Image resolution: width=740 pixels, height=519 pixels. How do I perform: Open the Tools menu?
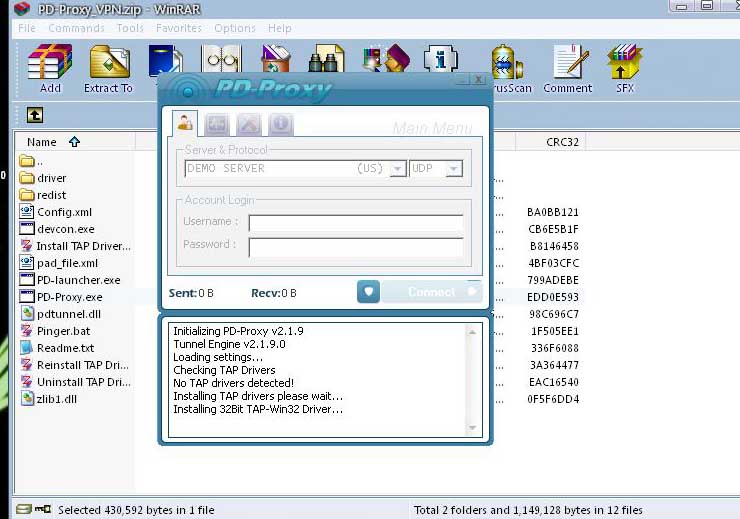tap(130, 28)
